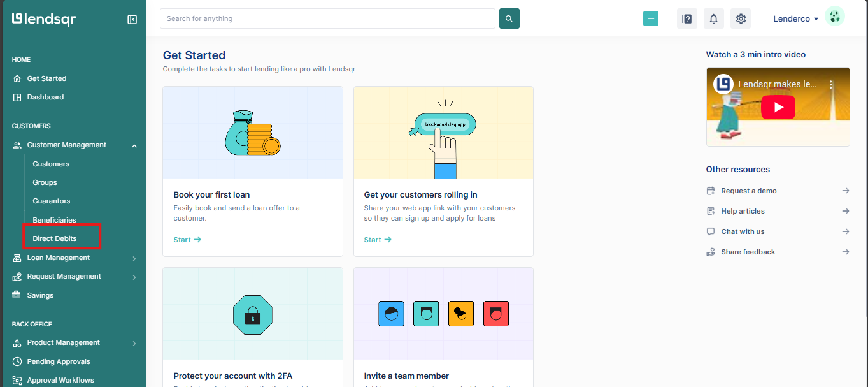Click the Help articles arrow
This screenshot has height=387, width=868.
[846, 211]
